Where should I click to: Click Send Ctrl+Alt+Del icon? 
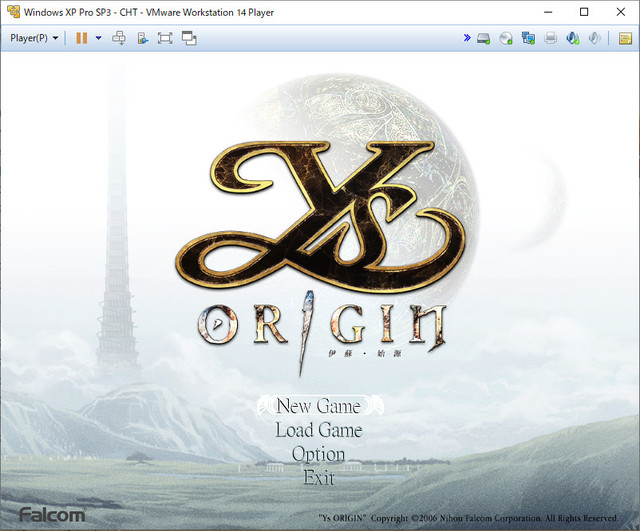click(x=120, y=38)
